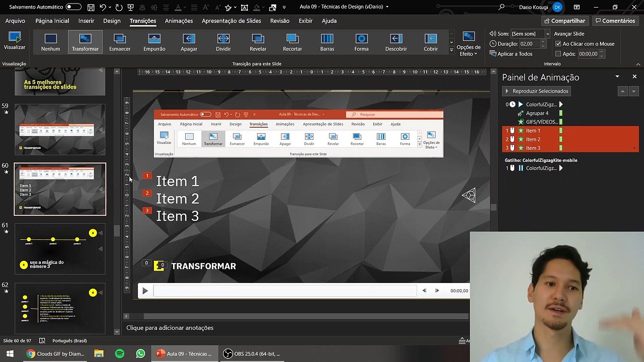Open Spotify from the taskbar
This screenshot has height=362, width=644.
[120, 354]
